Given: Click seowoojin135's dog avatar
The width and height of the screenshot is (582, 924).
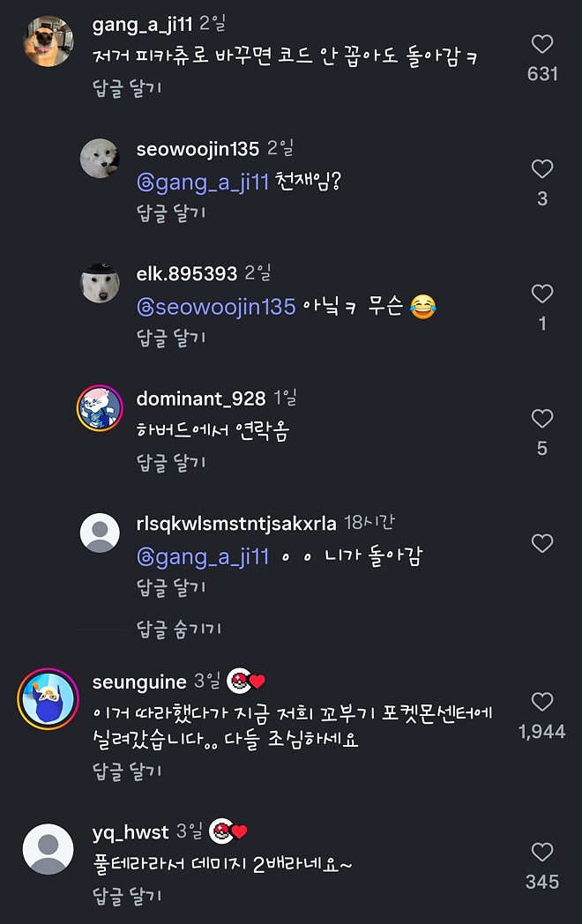Looking at the screenshot, I should pyautogui.click(x=99, y=160).
